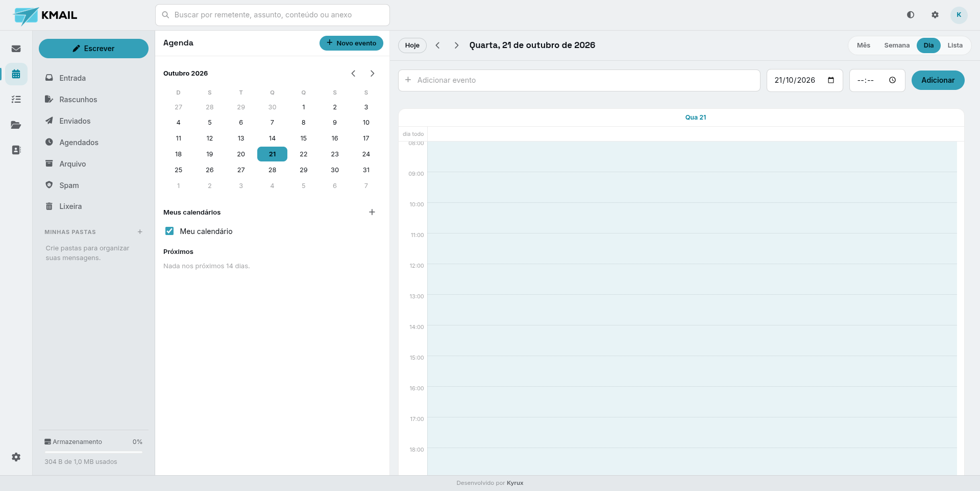
Task: Go to previous month in mini calendar
Action: [x=353, y=74]
